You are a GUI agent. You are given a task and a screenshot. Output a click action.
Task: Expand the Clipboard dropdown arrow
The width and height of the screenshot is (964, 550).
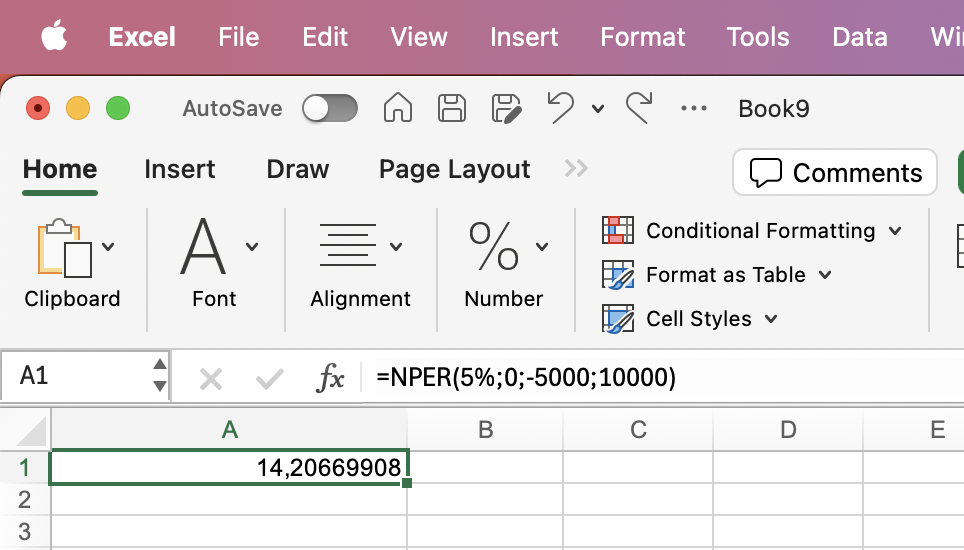(x=108, y=246)
